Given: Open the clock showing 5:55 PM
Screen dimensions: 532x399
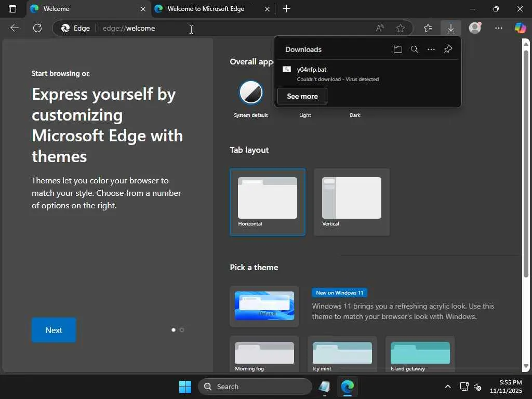Looking at the screenshot, I should tap(506, 387).
